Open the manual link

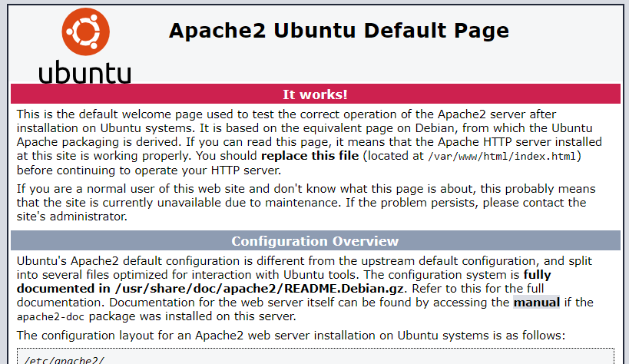536,303
